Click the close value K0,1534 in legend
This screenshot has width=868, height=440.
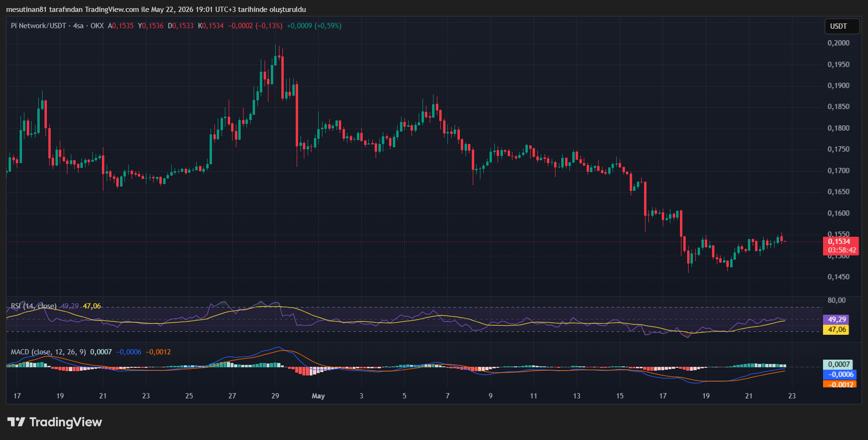(x=211, y=26)
